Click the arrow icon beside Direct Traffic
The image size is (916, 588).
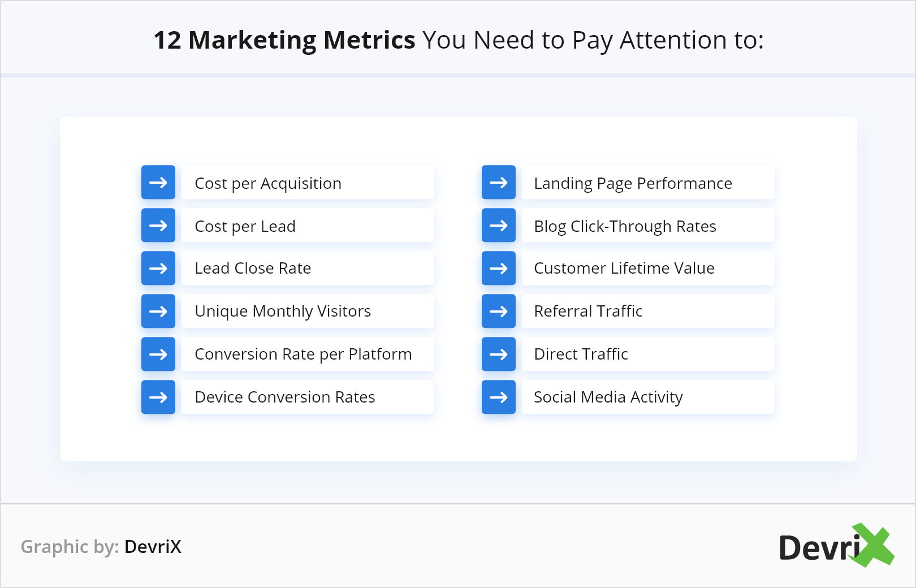[x=498, y=354]
